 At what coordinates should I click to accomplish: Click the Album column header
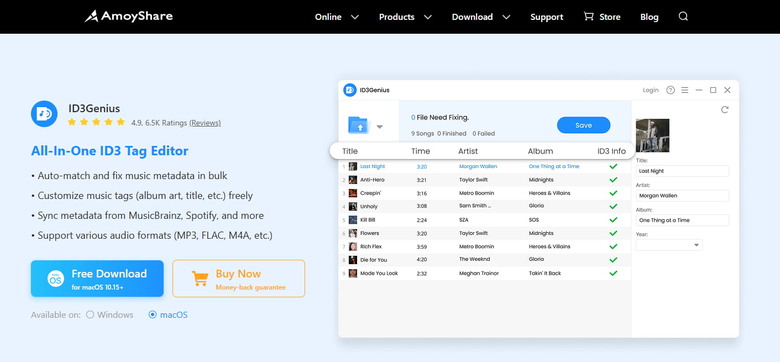pyautogui.click(x=540, y=151)
